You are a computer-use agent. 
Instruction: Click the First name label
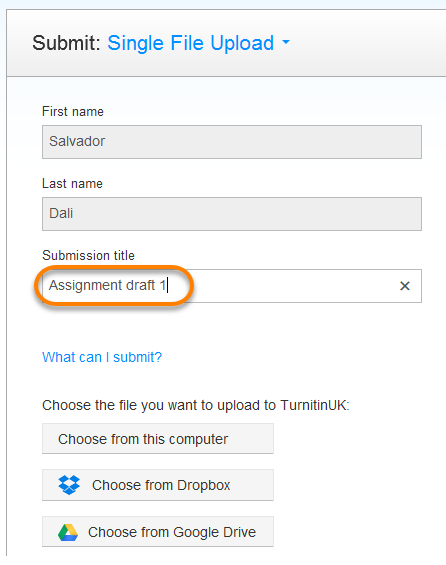[73, 111]
